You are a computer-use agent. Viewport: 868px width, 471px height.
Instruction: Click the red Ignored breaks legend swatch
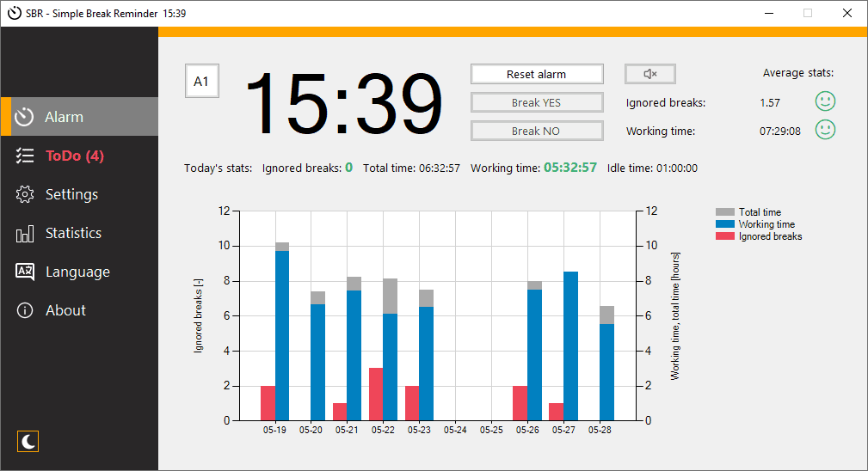pyautogui.click(x=724, y=236)
